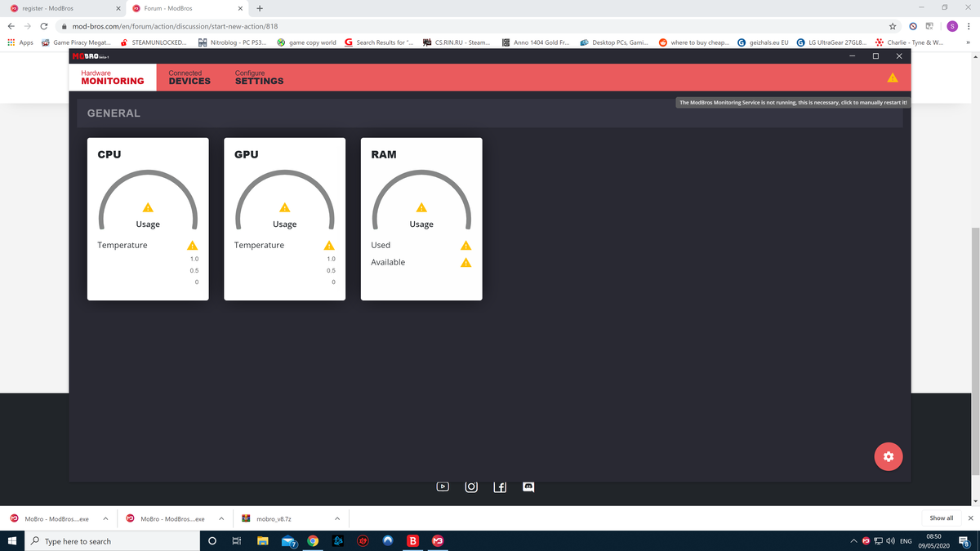
Task: Click the service not running restart tooltip
Action: [x=793, y=103]
